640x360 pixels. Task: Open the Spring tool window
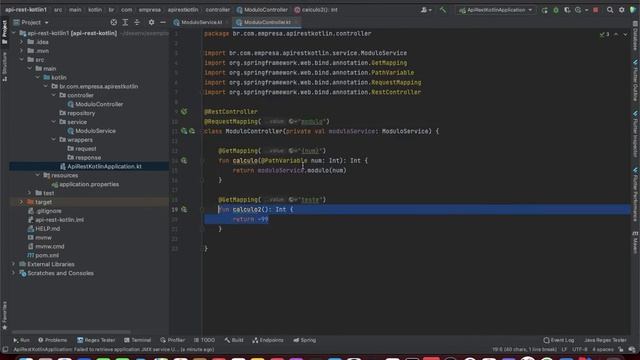[304, 340]
